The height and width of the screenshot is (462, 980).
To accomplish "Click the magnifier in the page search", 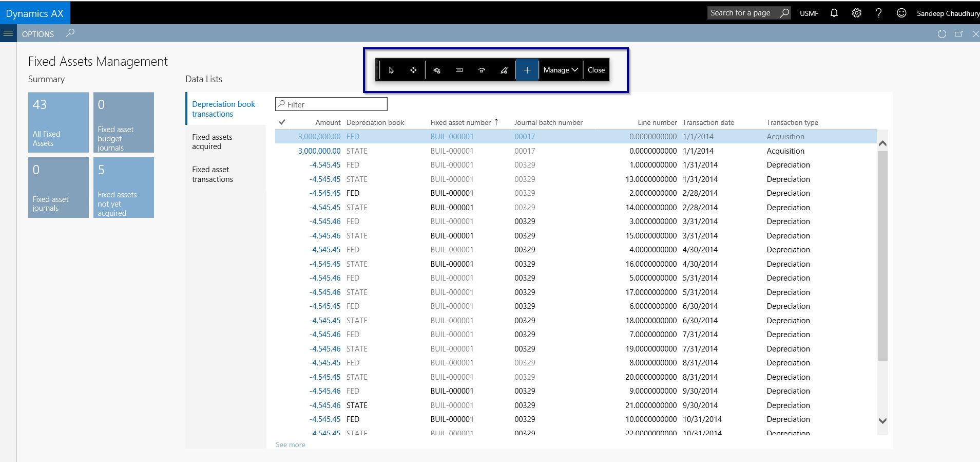I will [x=784, y=13].
